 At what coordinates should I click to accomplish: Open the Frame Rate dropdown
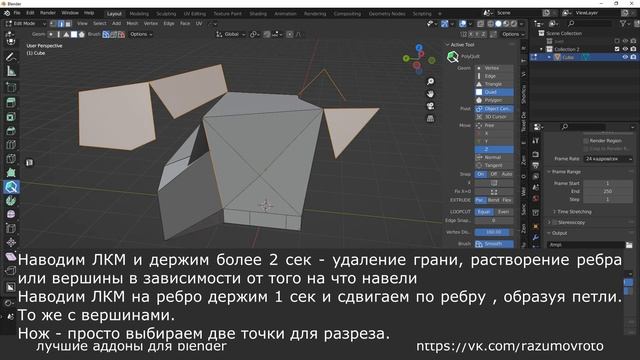point(608,159)
